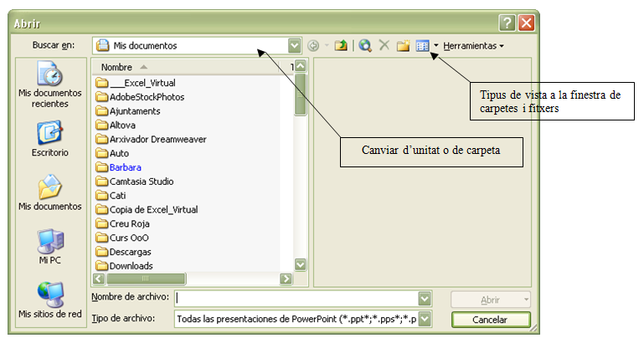Close the Abrir dialog
This screenshot has height=343, width=644.
click(526, 23)
